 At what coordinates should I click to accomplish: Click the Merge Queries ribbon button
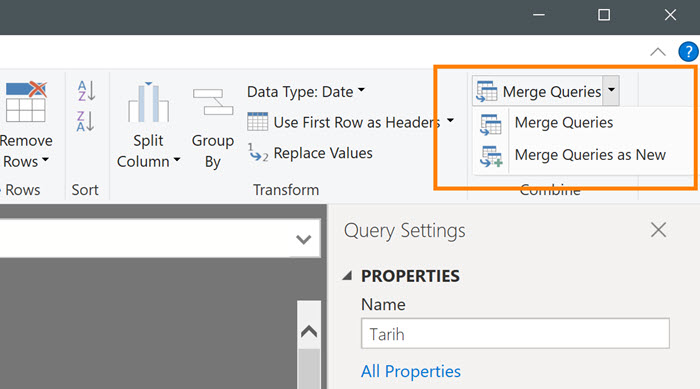(x=538, y=91)
